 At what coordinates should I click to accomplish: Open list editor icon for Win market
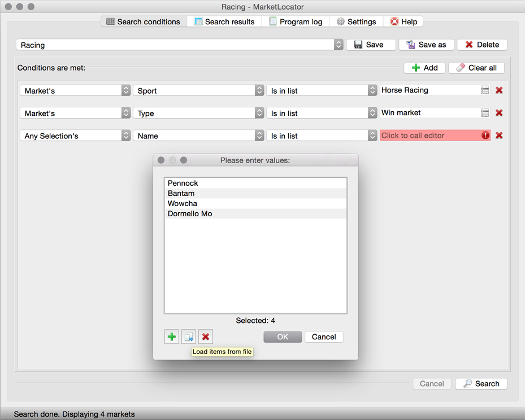click(485, 113)
